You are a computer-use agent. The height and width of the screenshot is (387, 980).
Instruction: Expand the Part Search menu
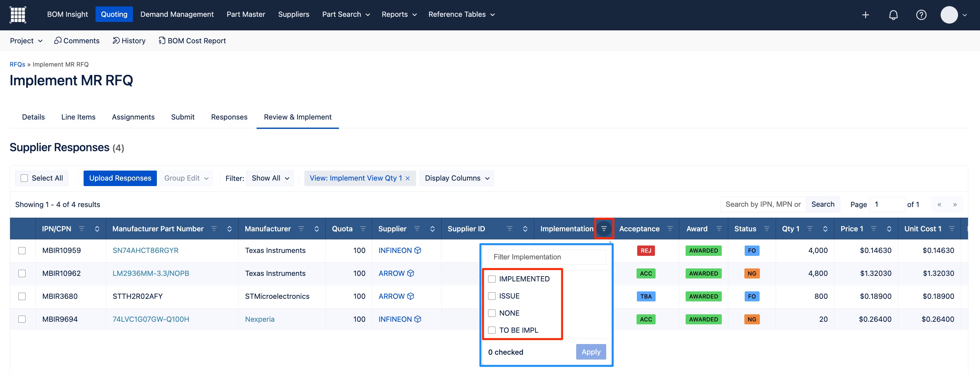tap(346, 15)
